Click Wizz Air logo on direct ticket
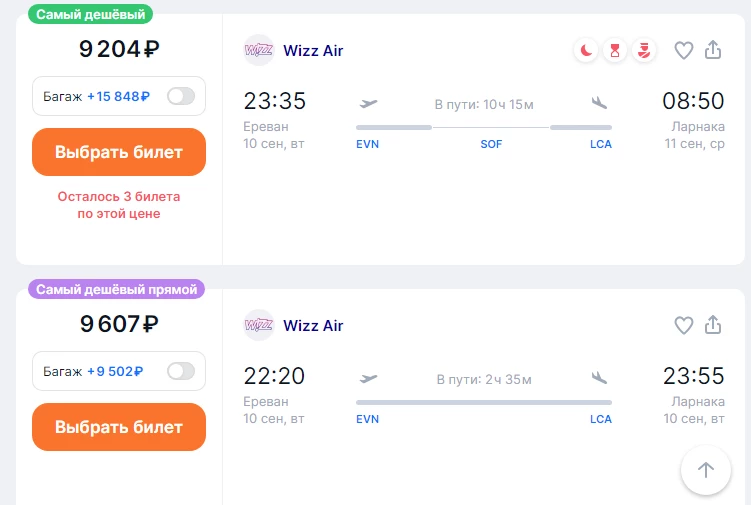This screenshot has height=505, width=751. (x=259, y=325)
